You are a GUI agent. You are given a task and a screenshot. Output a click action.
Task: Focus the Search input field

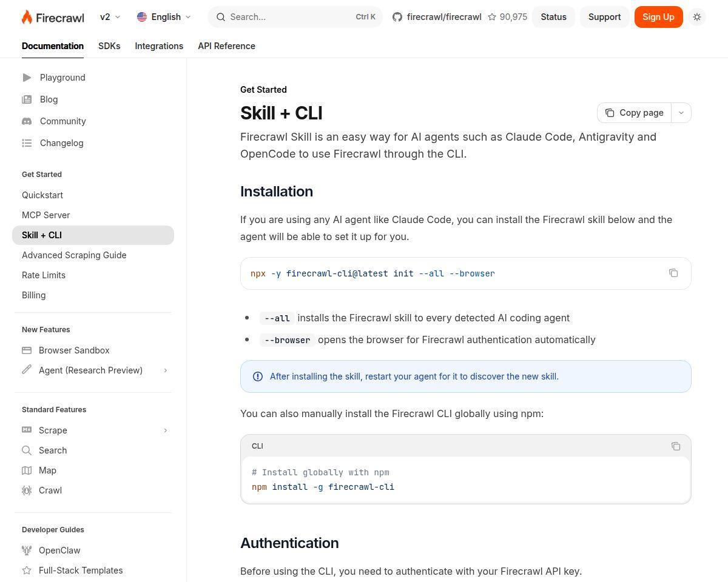pos(295,17)
